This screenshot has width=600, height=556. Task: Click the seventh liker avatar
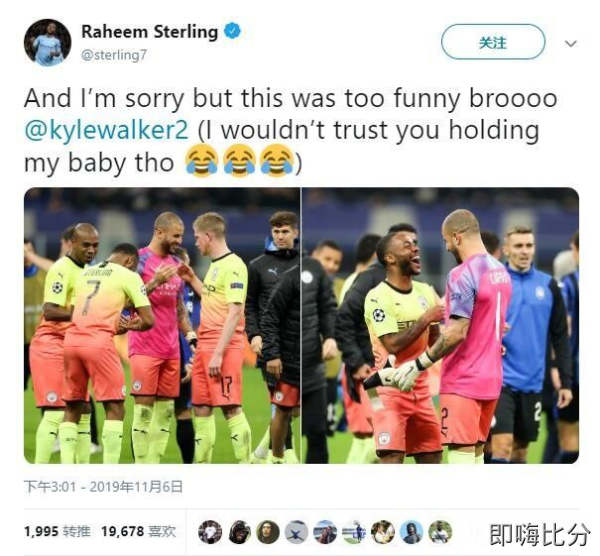coord(383,532)
